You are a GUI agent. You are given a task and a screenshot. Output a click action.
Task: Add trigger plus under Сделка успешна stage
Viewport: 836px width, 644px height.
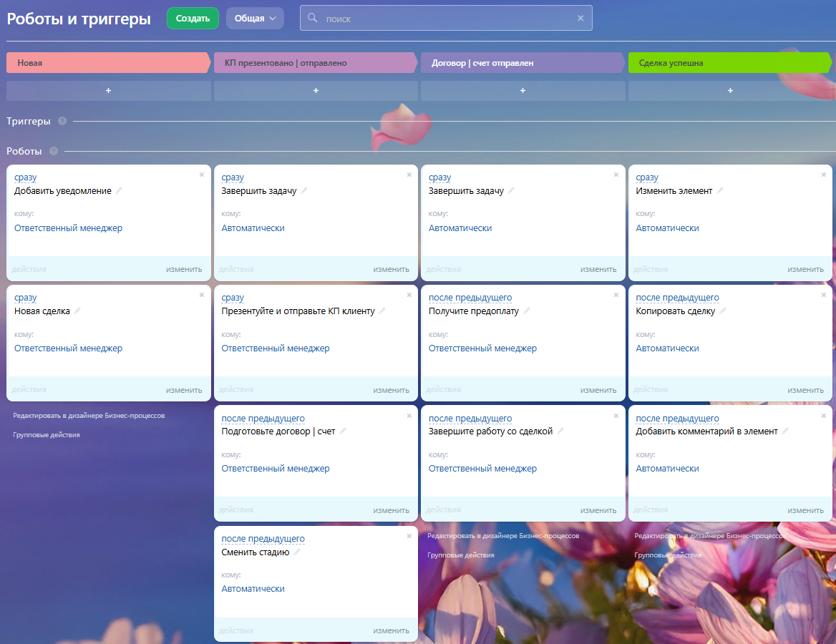(730, 91)
